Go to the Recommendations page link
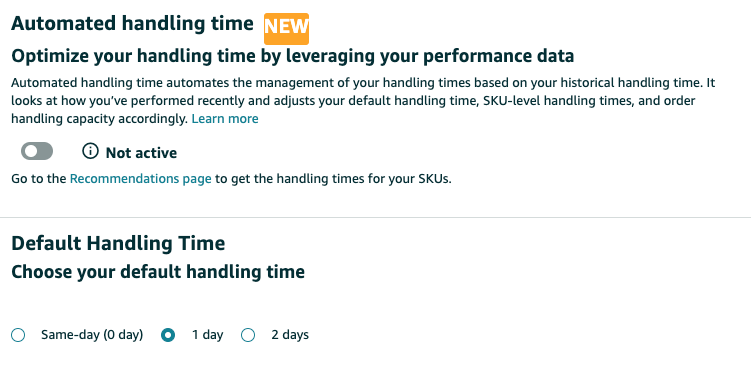This screenshot has height=374, width=751. click(140, 179)
